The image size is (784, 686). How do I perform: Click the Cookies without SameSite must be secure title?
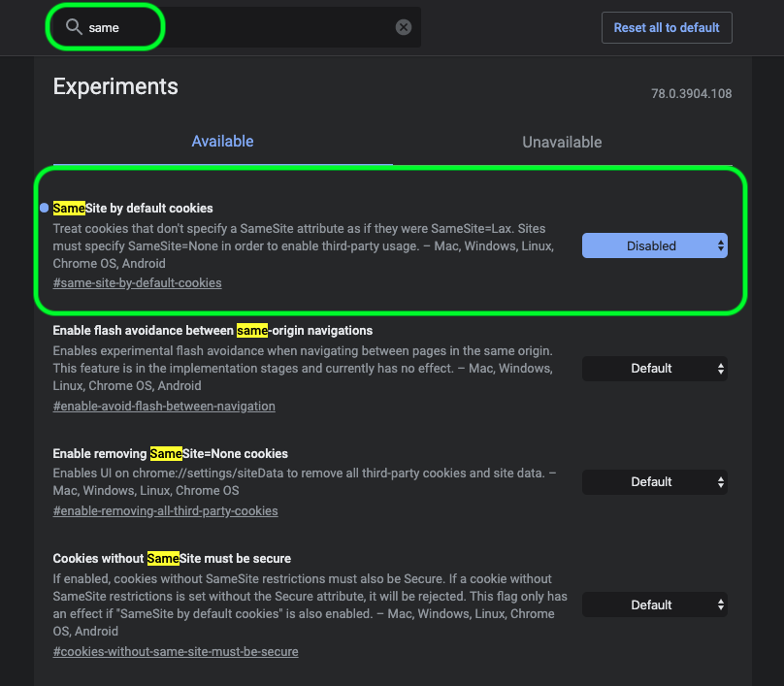pos(172,559)
